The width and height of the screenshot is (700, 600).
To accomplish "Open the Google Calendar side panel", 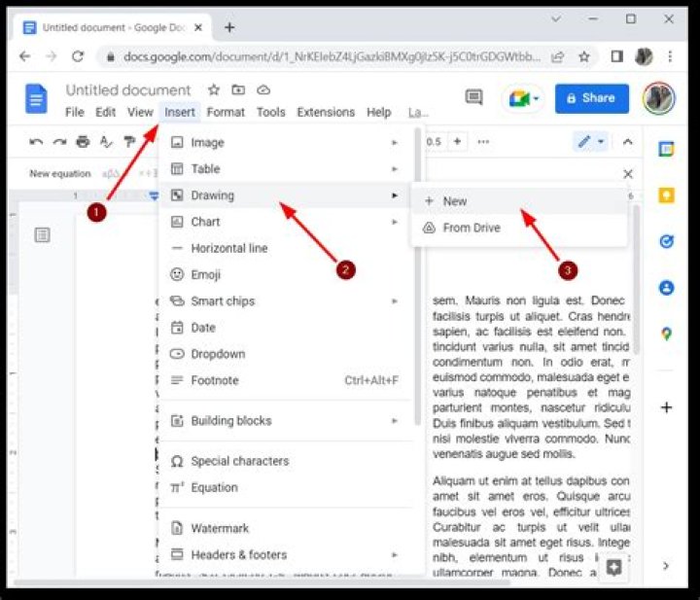I will click(x=666, y=149).
